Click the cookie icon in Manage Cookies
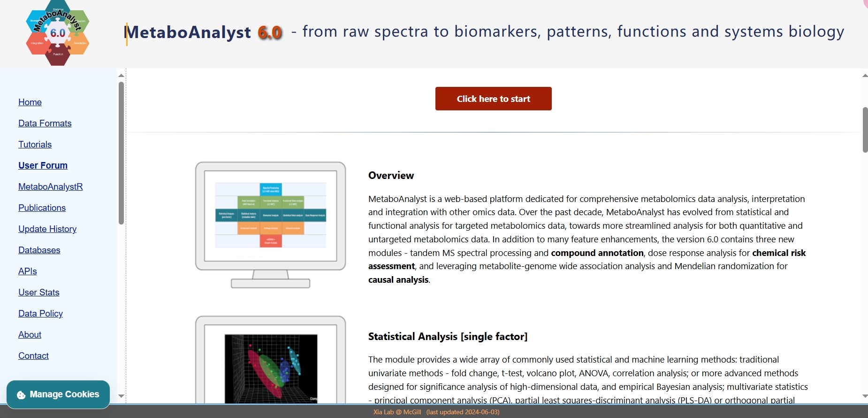This screenshot has height=418, width=868. pyautogui.click(x=21, y=395)
